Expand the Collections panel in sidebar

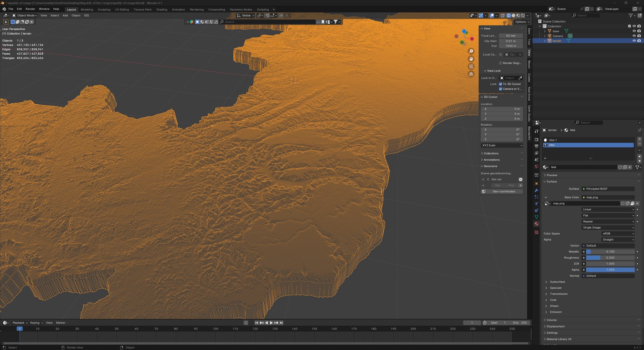491,153
